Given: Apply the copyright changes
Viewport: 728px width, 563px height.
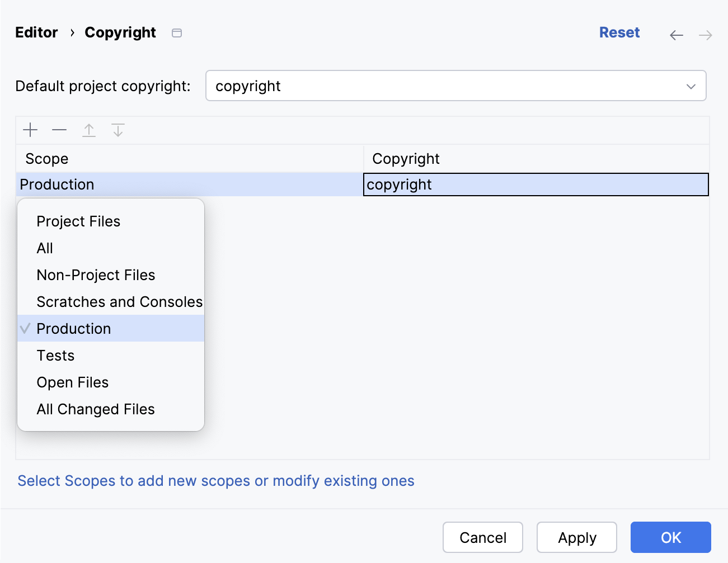Looking at the screenshot, I should point(576,537).
